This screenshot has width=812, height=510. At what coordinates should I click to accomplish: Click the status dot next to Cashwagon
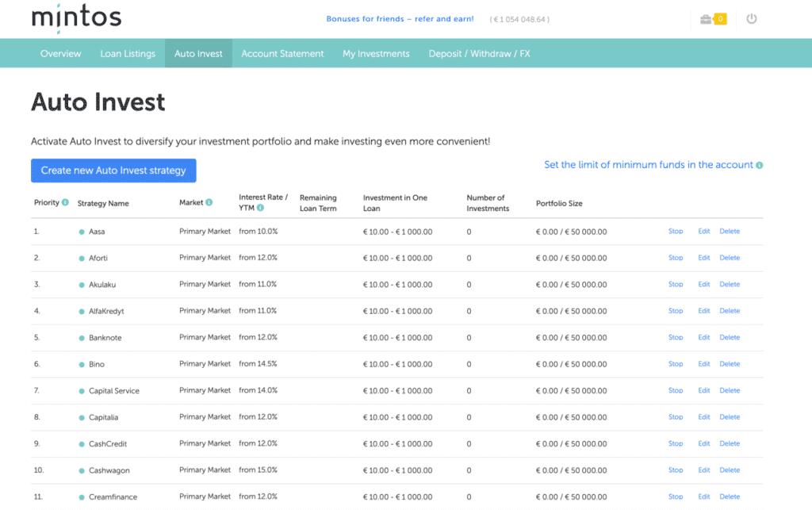82,470
